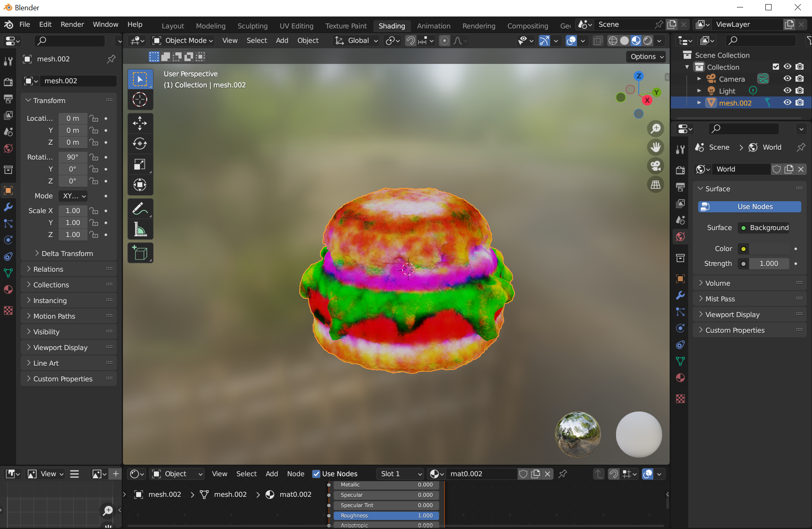Switch to the UV Editing workspace
The image size is (812, 529).
(x=296, y=26)
